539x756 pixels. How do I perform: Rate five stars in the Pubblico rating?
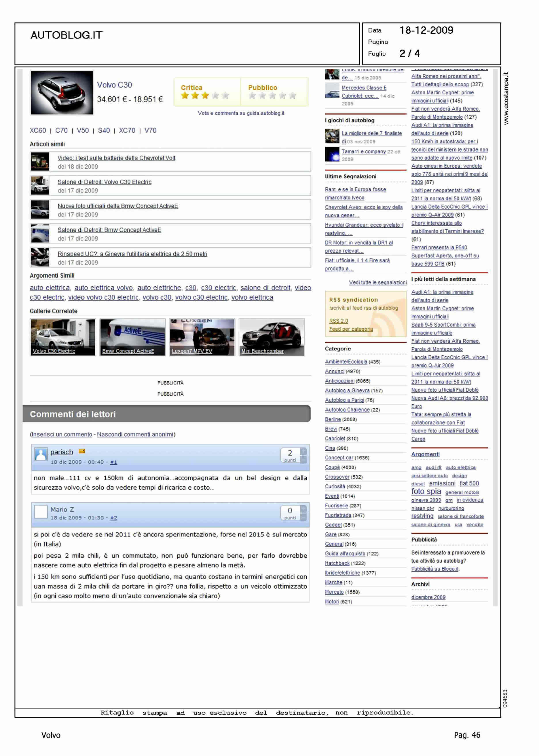click(293, 96)
